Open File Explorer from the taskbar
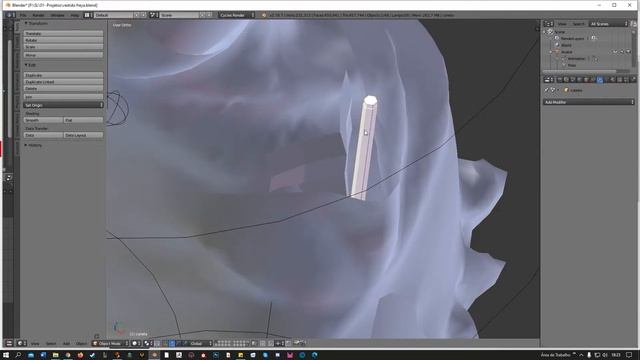 [56, 355]
